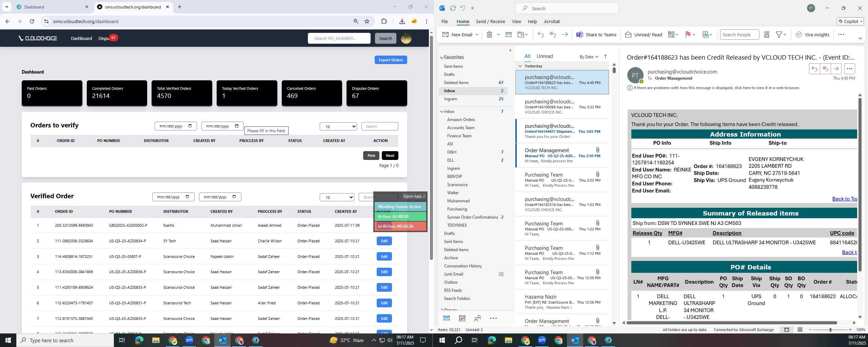
Task: Open Categorize color squares icon
Action: coord(671,35)
